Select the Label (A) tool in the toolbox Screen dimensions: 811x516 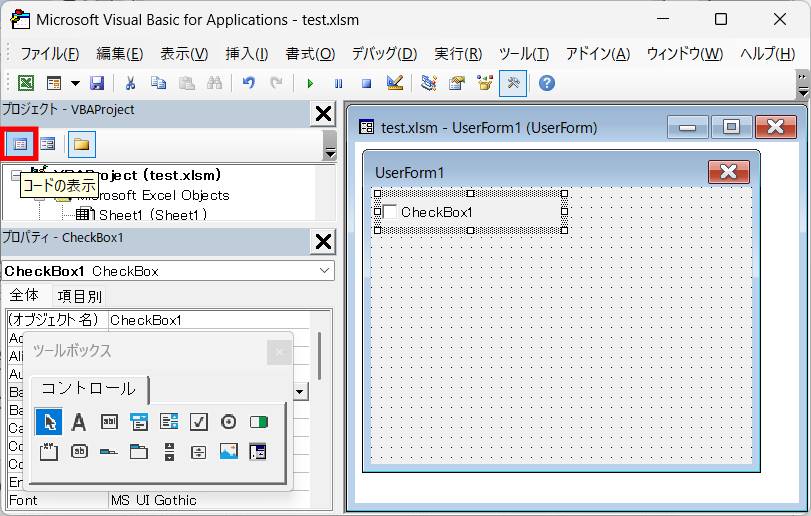pyautogui.click(x=79, y=422)
